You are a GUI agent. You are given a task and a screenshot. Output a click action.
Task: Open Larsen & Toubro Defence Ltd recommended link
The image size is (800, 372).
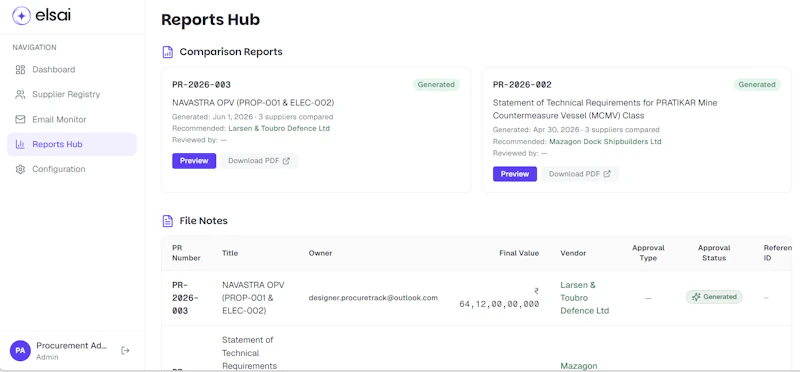coord(279,129)
